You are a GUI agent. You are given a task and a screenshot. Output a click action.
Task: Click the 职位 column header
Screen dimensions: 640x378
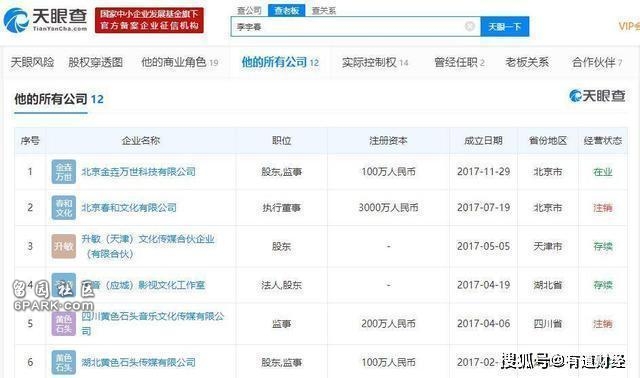tap(282, 141)
